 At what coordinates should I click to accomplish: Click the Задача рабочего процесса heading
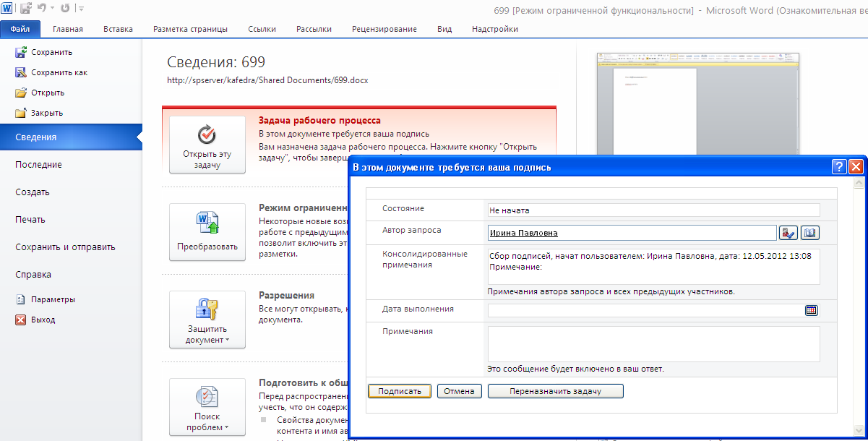tap(319, 121)
